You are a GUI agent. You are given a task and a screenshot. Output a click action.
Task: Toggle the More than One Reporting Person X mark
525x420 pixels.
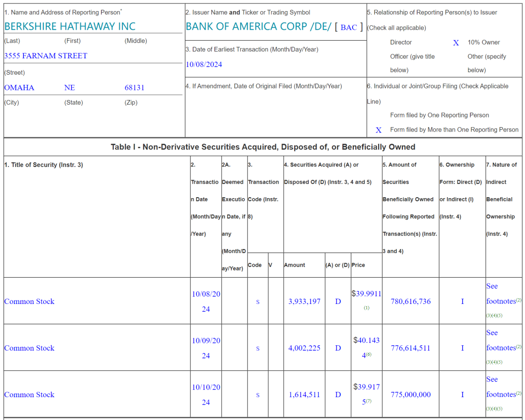pyautogui.click(x=378, y=130)
